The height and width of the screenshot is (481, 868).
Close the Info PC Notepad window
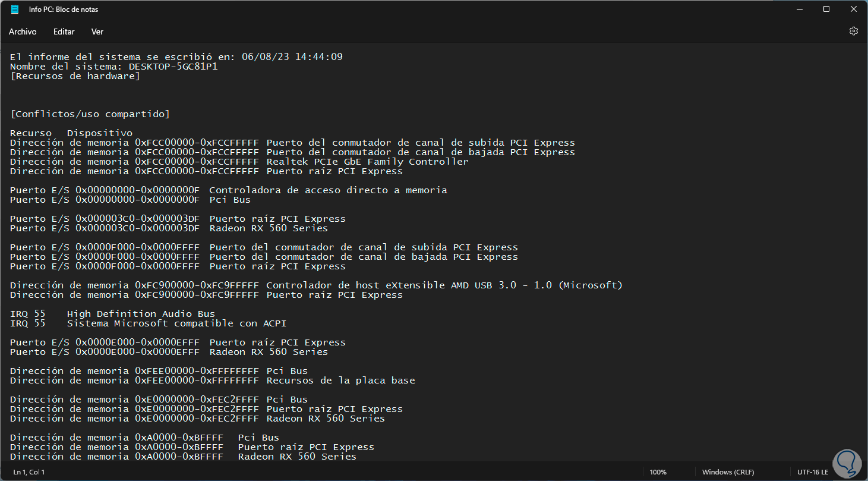(x=853, y=10)
